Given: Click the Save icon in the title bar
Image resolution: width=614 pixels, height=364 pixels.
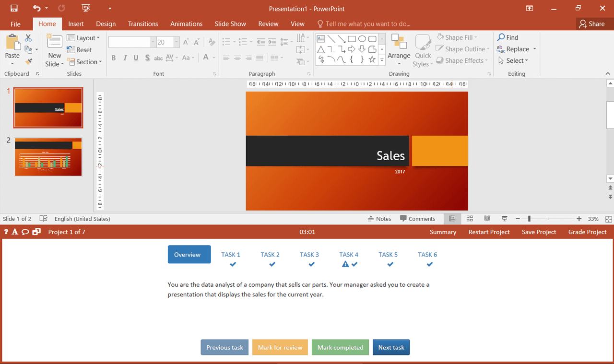Looking at the screenshot, I should [14, 8].
